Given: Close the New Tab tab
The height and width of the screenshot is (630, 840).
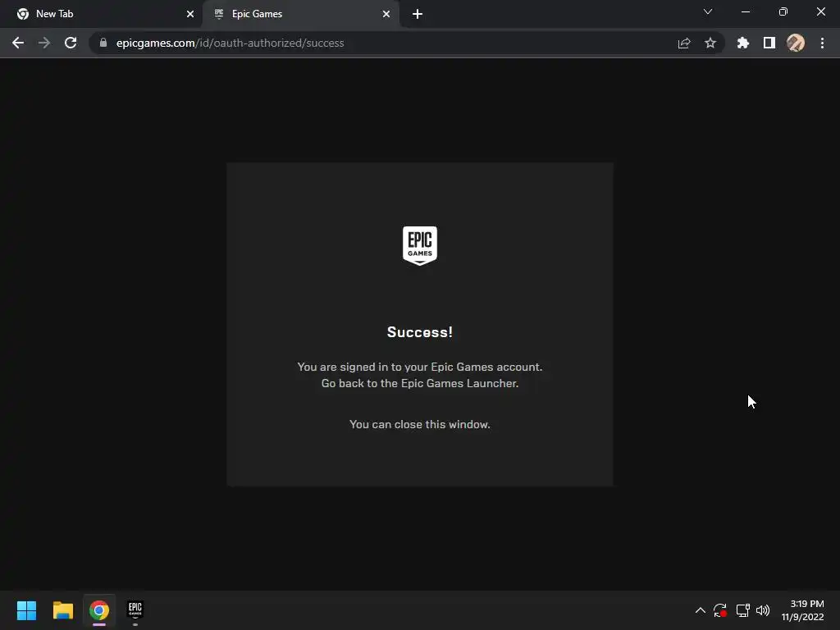Looking at the screenshot, I should tap(190, 14).
